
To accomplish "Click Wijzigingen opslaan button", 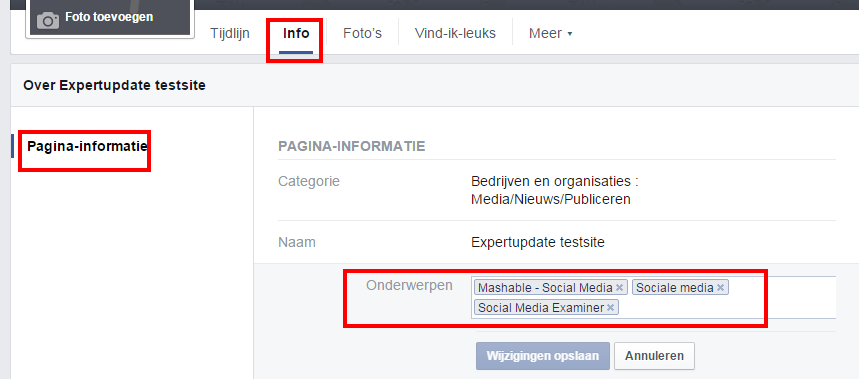I will (542, 356).
